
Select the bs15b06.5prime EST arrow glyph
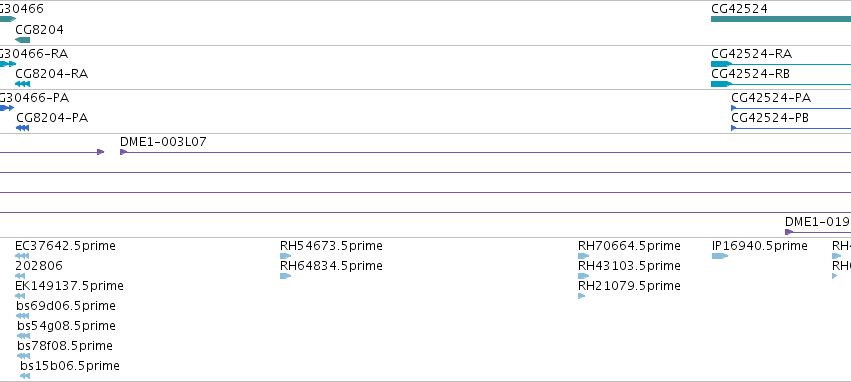point(25,376)
